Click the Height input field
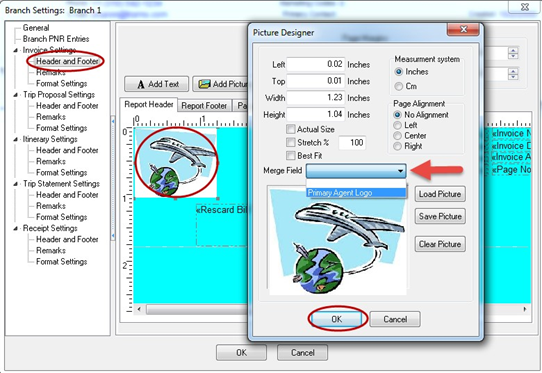Image resolution: width=542 pixels, height=373 pixels. (x=316, y=114)
